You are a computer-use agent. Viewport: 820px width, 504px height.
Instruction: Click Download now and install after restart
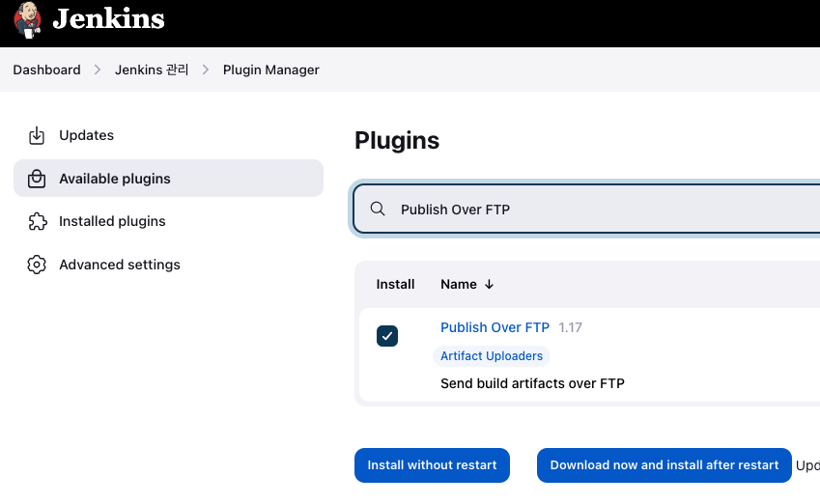tap(664, 465)
